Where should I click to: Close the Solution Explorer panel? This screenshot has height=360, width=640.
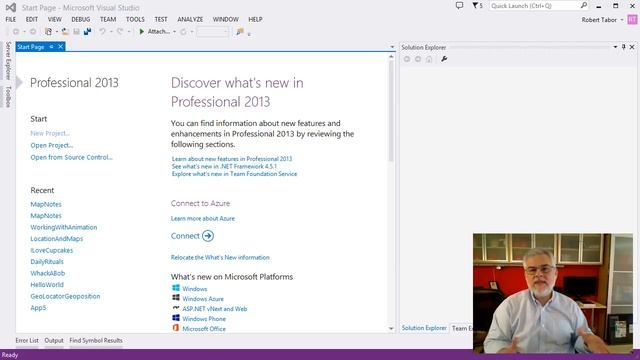[632, 47]
